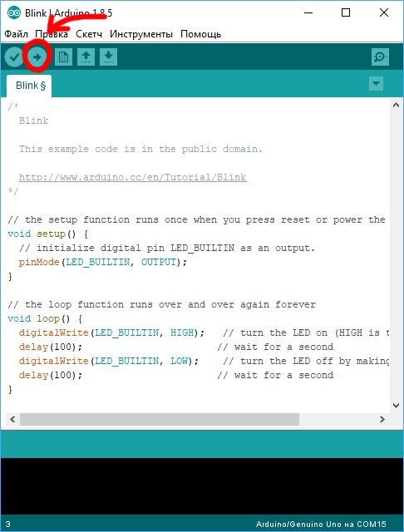This screenshot has width=404, height=532.
Task: Click on the 'void setup() {' line
Action: (48, 234)
